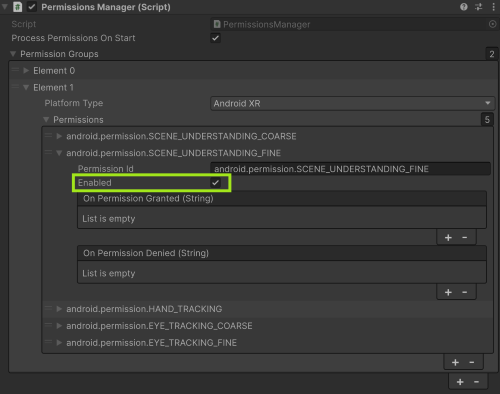Add a listener to On Permission Denied
Viewport: 500px width, 394px height.
[448, 292]
